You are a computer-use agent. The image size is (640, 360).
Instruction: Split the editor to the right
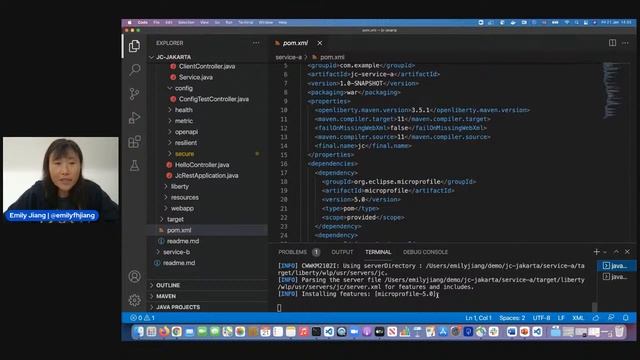[x=612, y=43]
